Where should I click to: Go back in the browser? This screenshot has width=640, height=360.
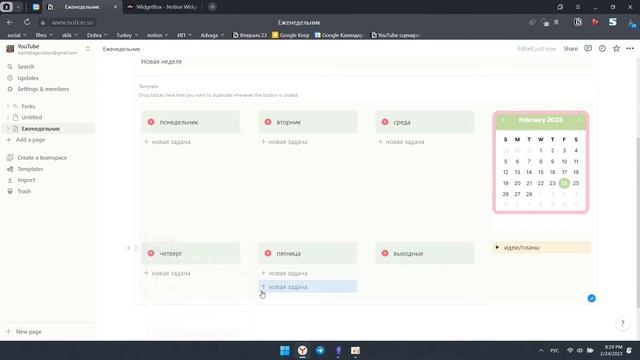pyautogui.click(x=10, y=22)
